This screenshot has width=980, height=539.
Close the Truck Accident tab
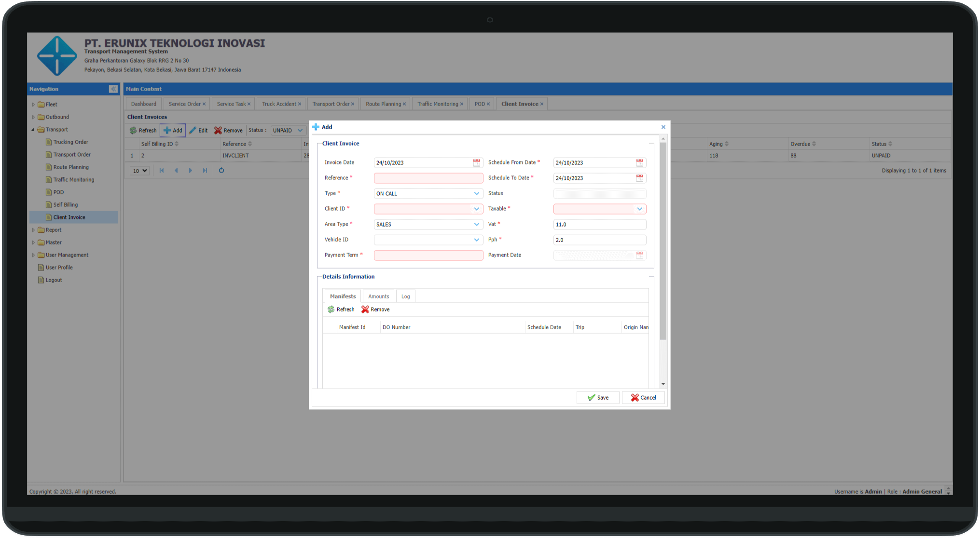pos(300,104)
